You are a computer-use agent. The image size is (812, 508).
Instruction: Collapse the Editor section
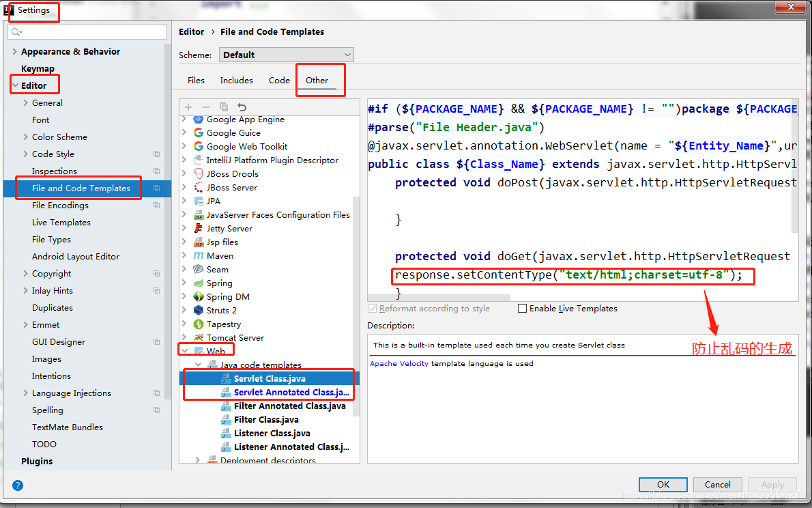15,85
